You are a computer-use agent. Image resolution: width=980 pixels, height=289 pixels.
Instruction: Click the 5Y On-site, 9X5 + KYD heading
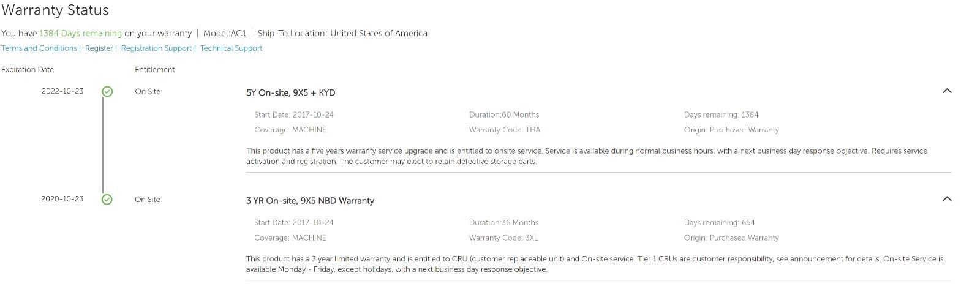(x=290, y=93)
